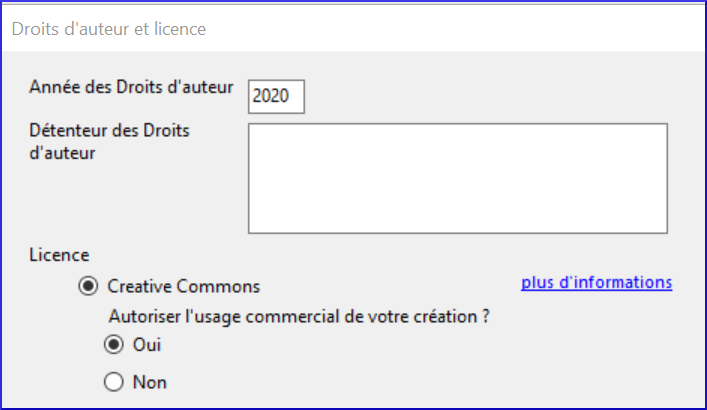The width and height of the screenshot is (707, 410).
Task: Click the Non label text
Action: coord(149,382)
